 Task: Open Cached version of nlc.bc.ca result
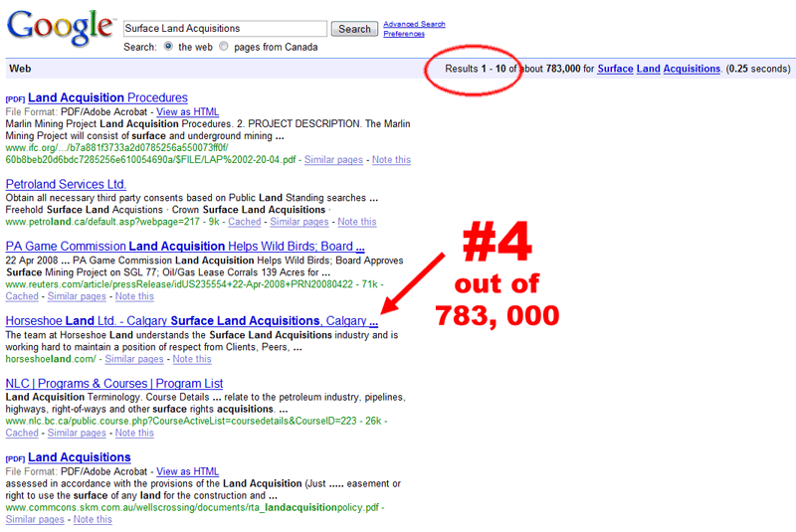[x=22, y=434]
